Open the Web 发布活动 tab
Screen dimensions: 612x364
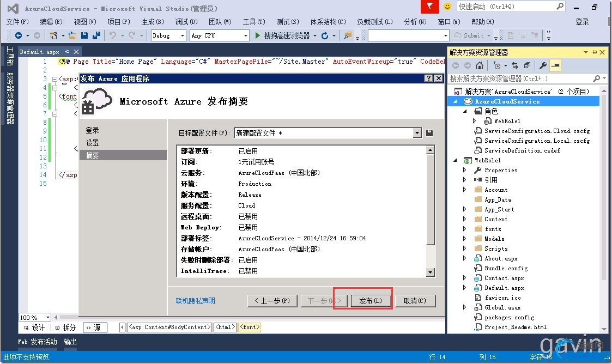pos(38,342)
